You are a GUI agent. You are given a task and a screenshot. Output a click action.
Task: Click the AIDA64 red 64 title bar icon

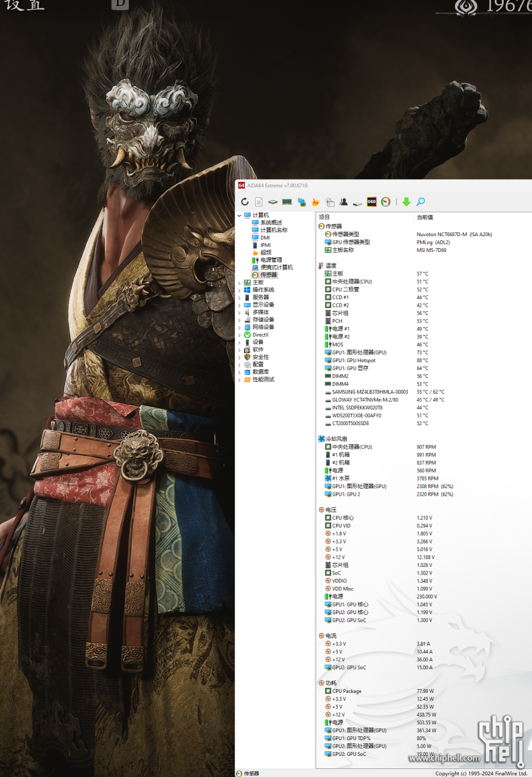(x=242, y=186)
